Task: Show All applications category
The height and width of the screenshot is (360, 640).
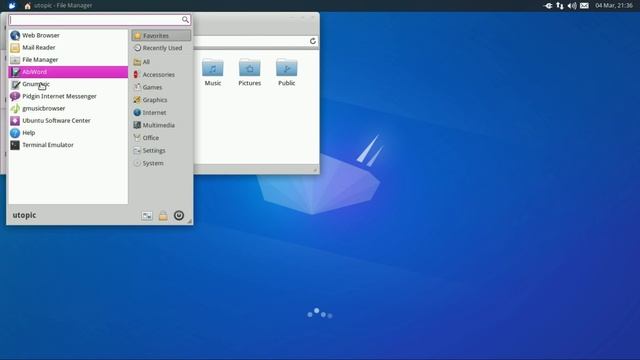Action: [x=161, y=62]
